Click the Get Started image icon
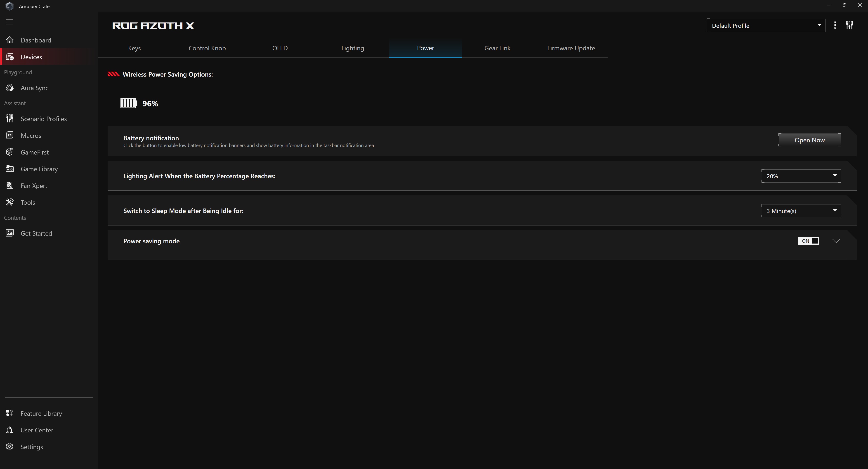868x469 pixels. click(10, 233)
